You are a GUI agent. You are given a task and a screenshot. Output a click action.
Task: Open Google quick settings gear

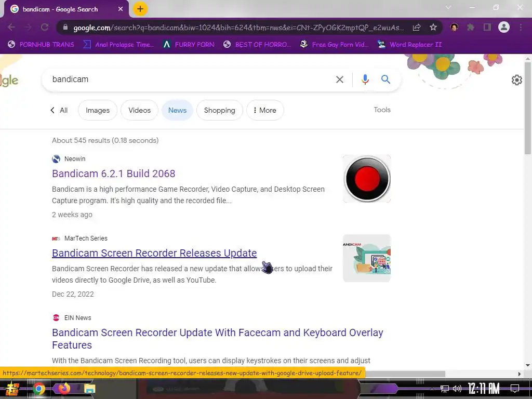pos(517,80)
